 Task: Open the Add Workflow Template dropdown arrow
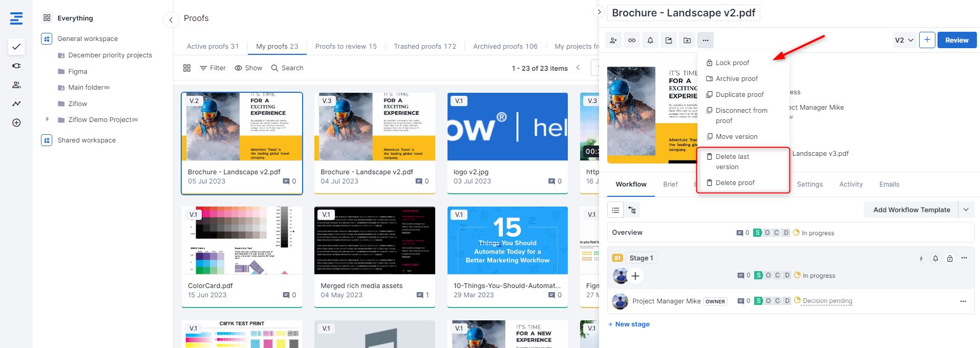point(966,210)
